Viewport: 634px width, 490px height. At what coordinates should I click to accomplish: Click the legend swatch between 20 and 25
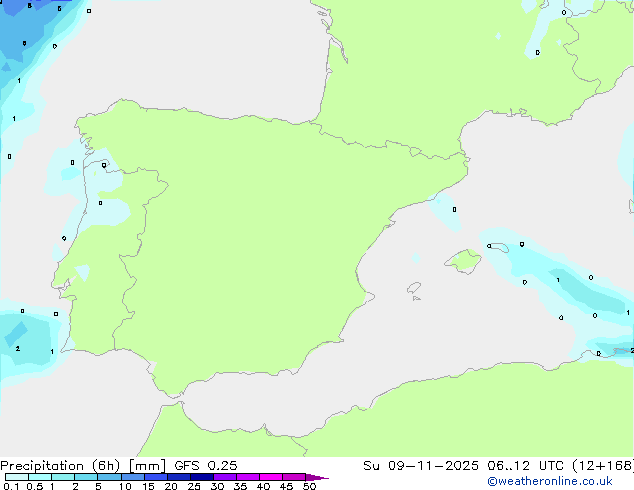[179, 477]
